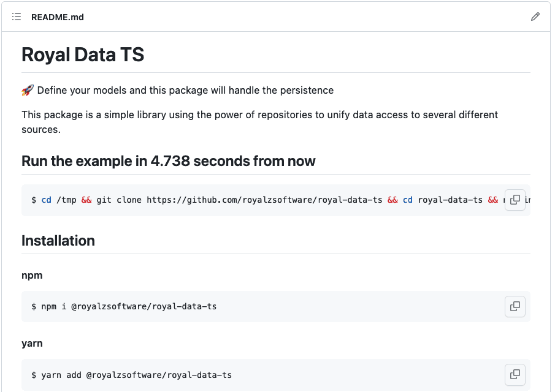
Task: Copy the git clone command to clipboard
Action: click(515, 200)
